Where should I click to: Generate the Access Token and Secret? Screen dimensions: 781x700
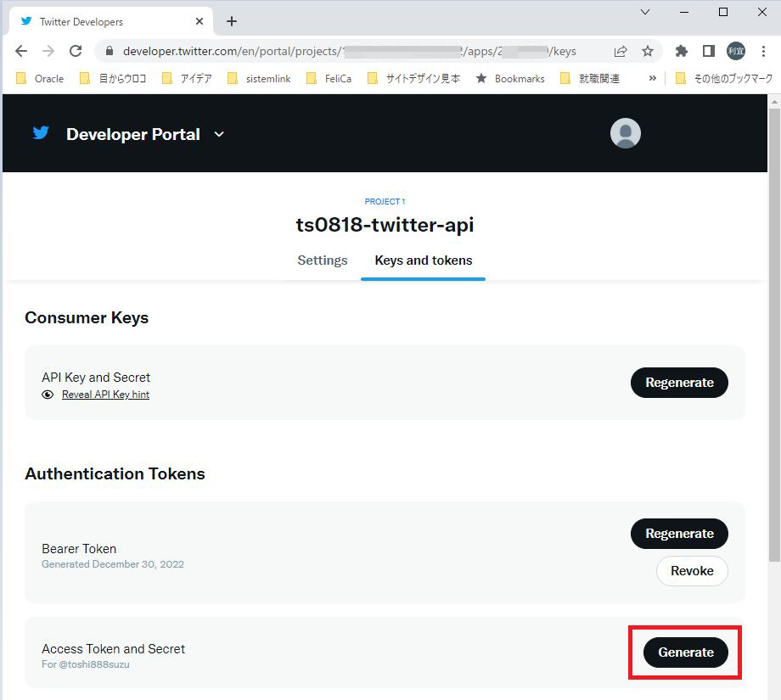point(685,652)
